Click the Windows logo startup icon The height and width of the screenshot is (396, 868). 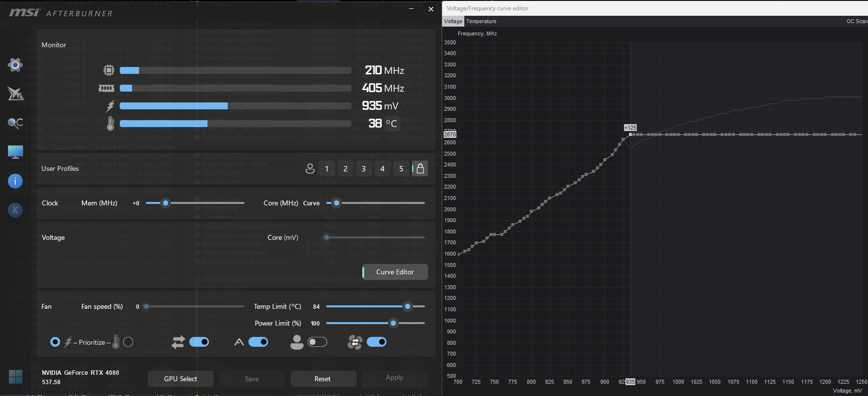coord(16,377)
